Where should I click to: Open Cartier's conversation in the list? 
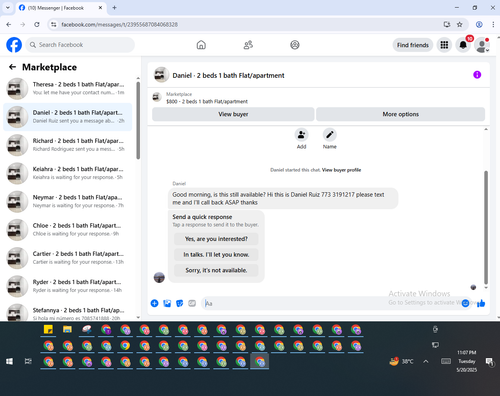68,258
